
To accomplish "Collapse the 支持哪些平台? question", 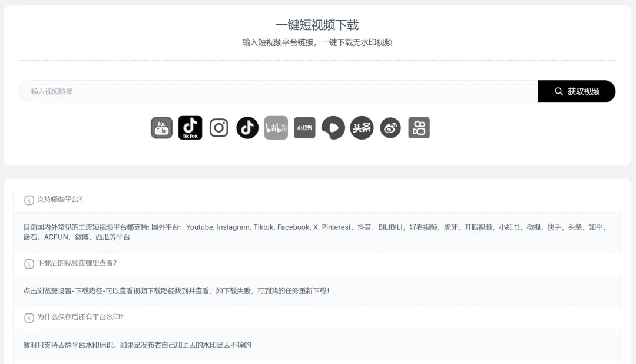I will coord(317,200).
